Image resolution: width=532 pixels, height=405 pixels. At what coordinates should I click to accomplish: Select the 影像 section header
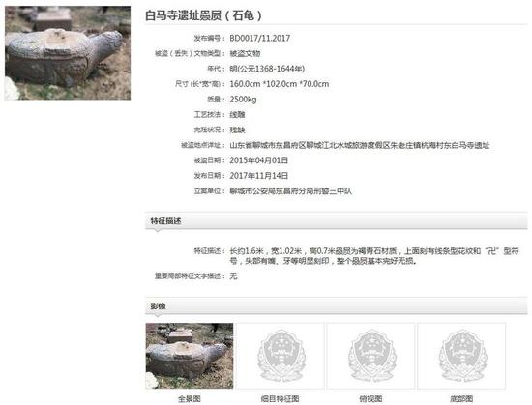(337, 306)
